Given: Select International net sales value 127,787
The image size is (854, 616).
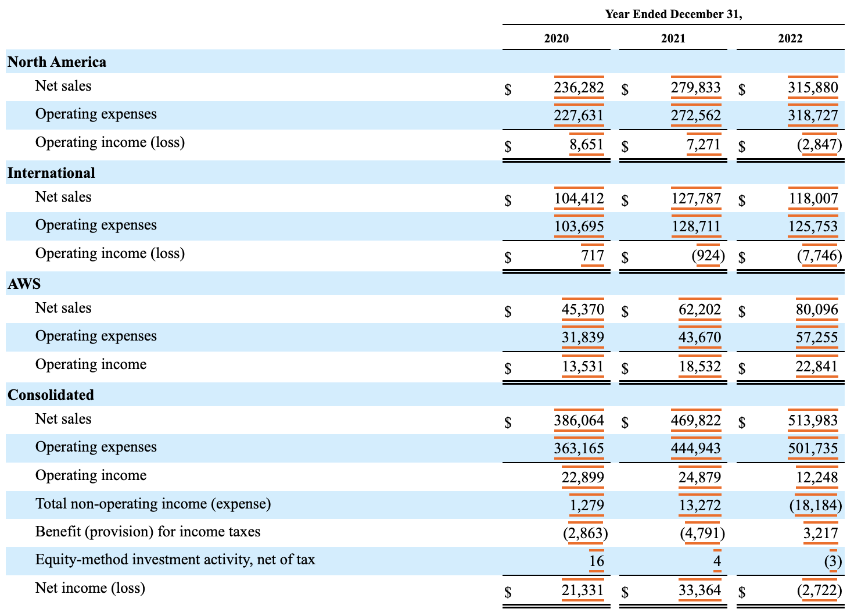Looking at the screenshot, I should (696, 199).
